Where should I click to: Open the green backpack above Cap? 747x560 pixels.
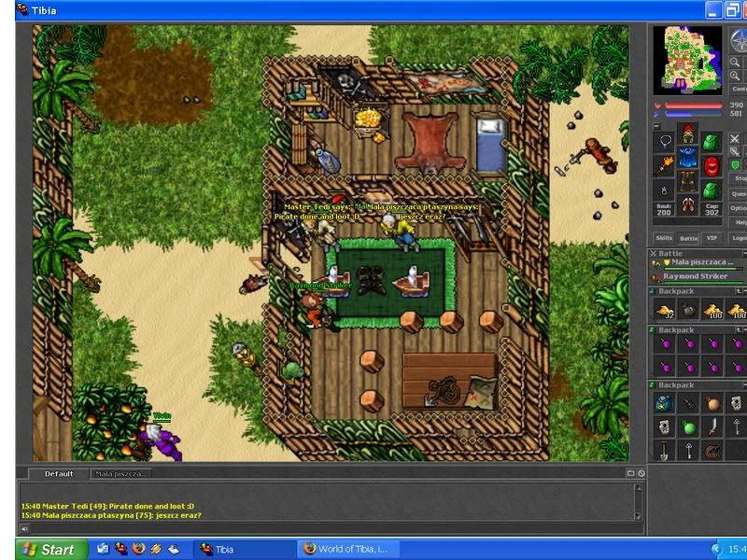coord(712,190)
